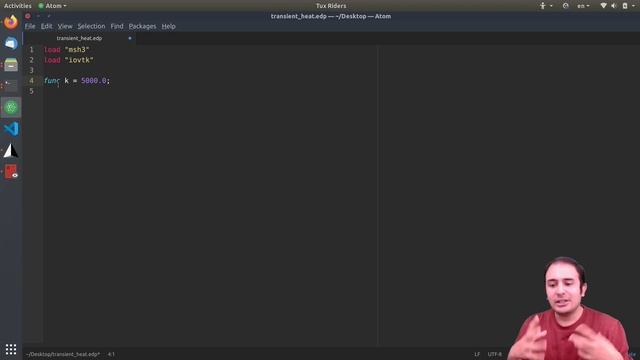
Task: Click the LF line ending selector
Action: click(477, 354)
